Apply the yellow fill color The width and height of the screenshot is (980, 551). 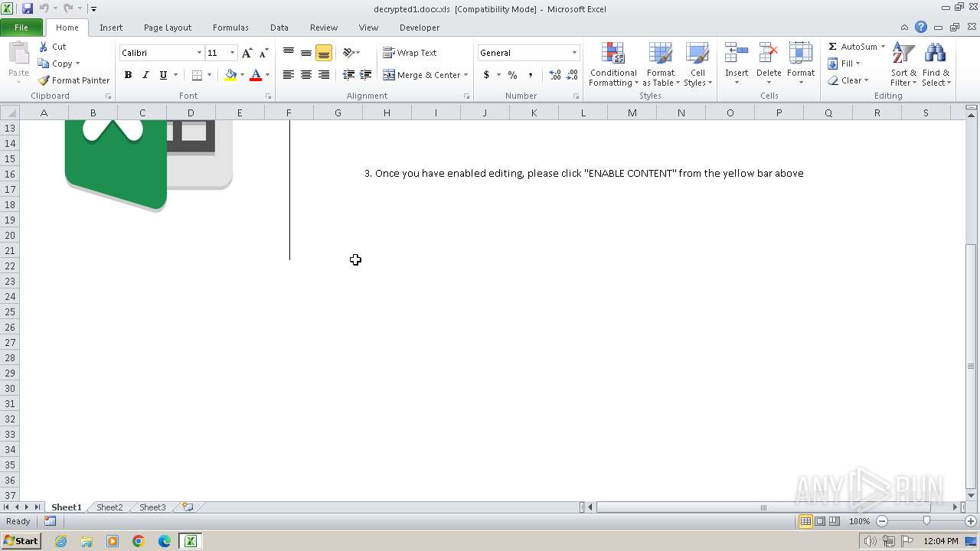(x=230, y=75)
